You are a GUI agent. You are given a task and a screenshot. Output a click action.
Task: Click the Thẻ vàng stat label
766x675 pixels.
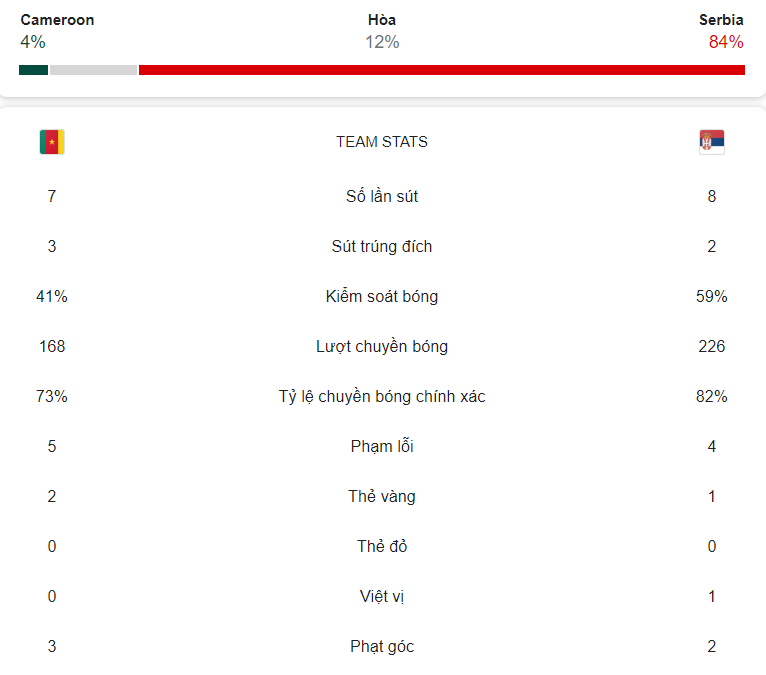tap(382, 496)
